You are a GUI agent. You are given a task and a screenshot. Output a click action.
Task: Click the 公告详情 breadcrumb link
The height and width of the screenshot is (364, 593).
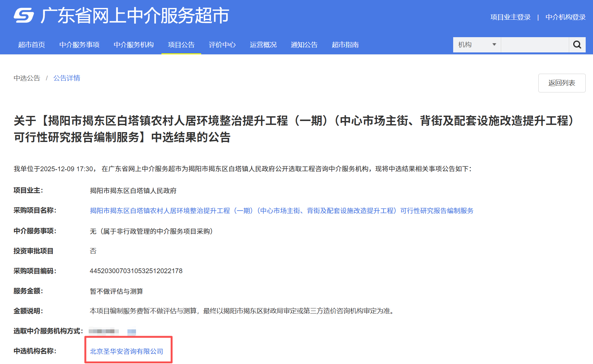tap(67, 78)
